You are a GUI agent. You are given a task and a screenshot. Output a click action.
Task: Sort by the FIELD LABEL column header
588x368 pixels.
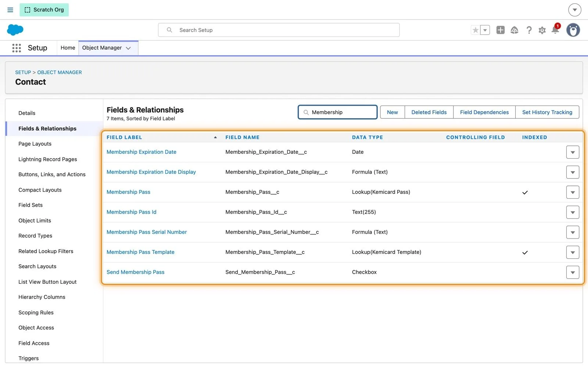coord(124,137)
